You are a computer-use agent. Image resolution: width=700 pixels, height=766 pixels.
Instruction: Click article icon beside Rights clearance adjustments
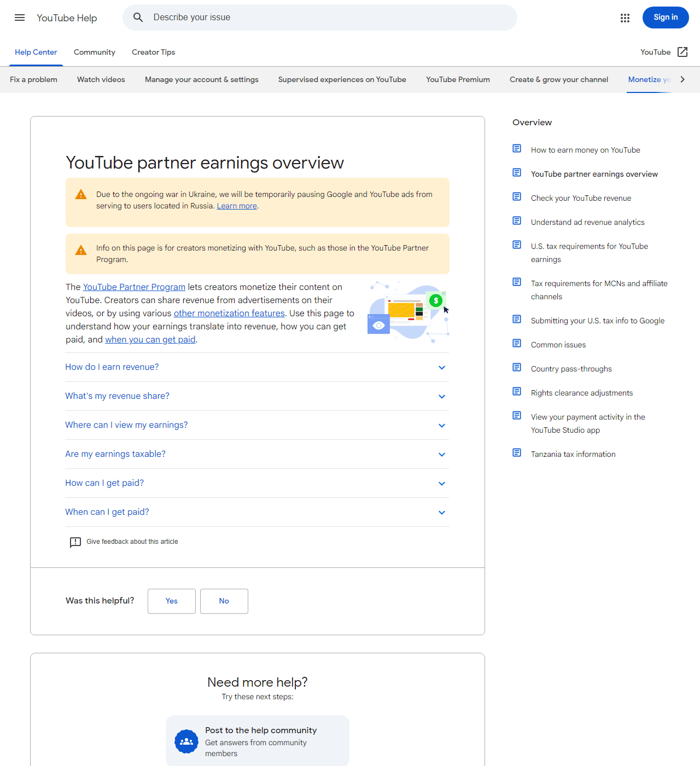coord(517,391)
